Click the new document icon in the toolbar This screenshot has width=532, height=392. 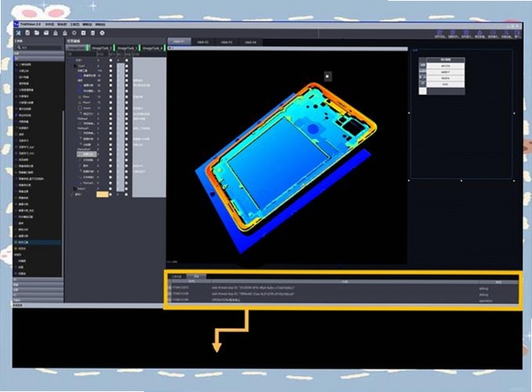click(27, 33)
